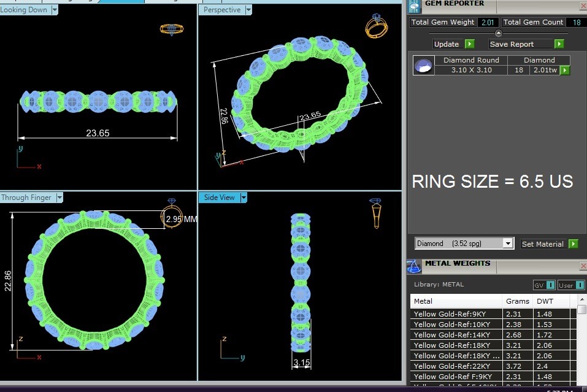Click the green Set Material arrow
The image size is (587, 392).
click(573, 244)
